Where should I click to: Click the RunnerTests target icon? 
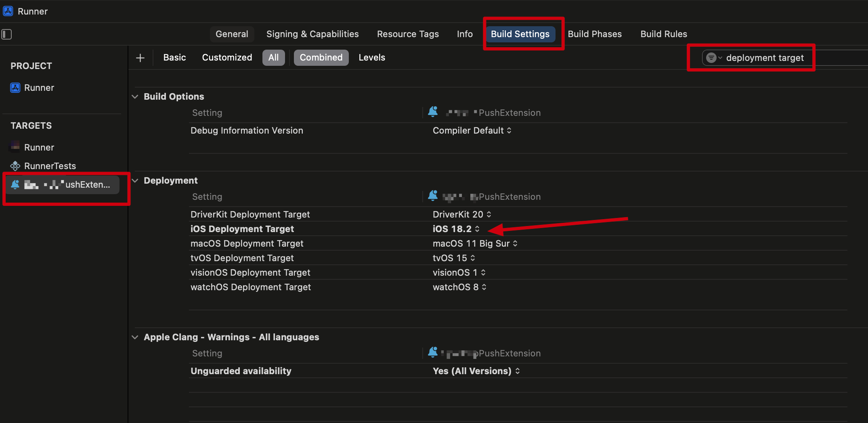(15, 166)
